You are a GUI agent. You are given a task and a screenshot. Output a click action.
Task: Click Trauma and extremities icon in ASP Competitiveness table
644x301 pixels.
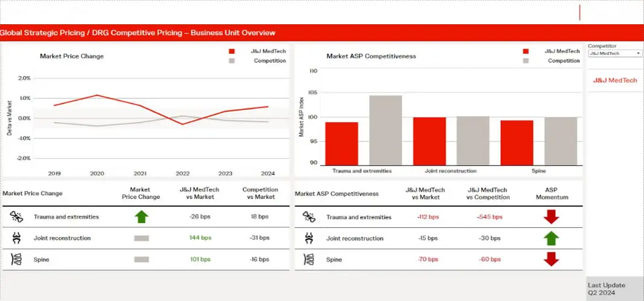pyautogui.click(x=309, y=217)
